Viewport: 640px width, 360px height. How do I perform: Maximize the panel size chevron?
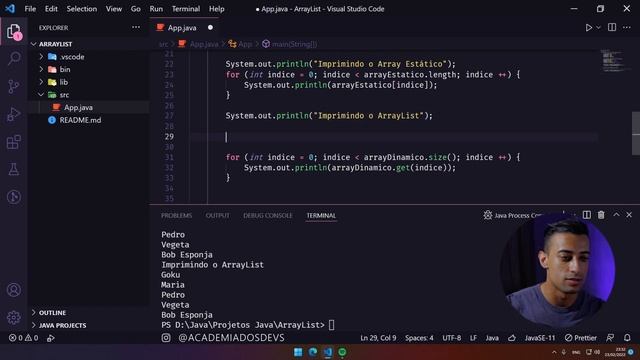tap(616, 215)
